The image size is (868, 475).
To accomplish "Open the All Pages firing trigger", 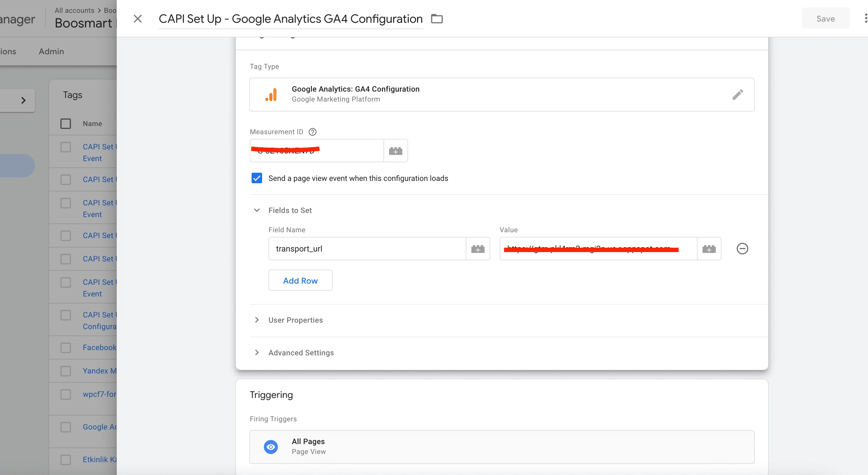I will tap(501, 447).
